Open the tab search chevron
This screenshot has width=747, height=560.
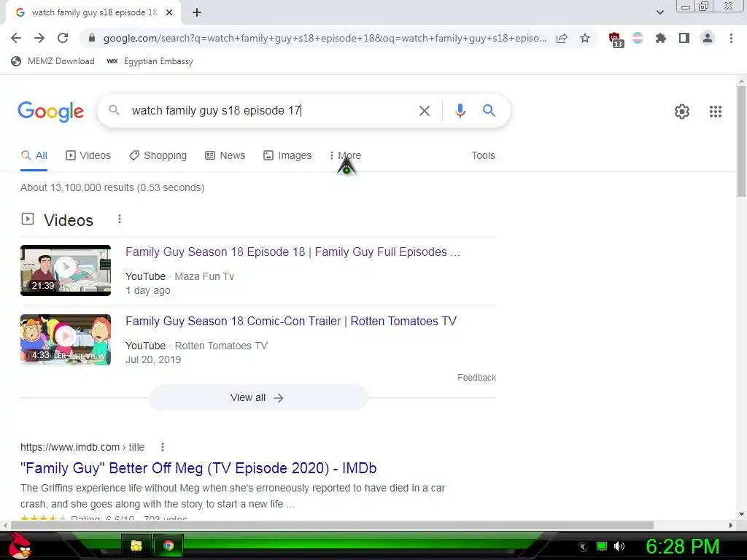point(659,12)
